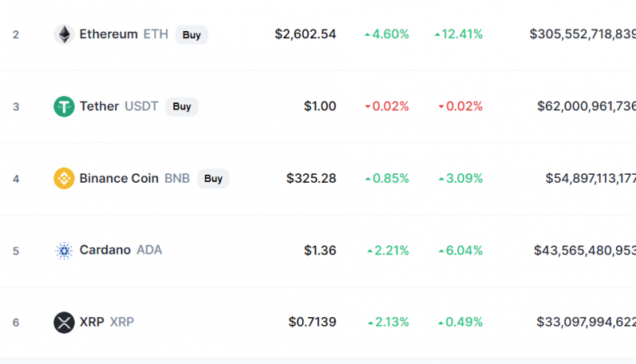Click the green Tether logo icon
Viewport: 636px width, 364px height.
click(x=64, y=106)
